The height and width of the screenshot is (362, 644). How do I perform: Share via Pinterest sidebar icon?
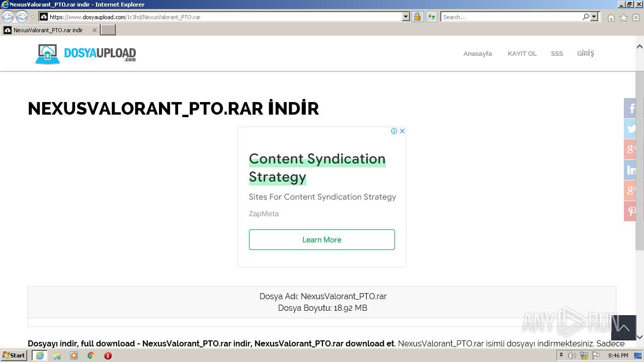630,211
